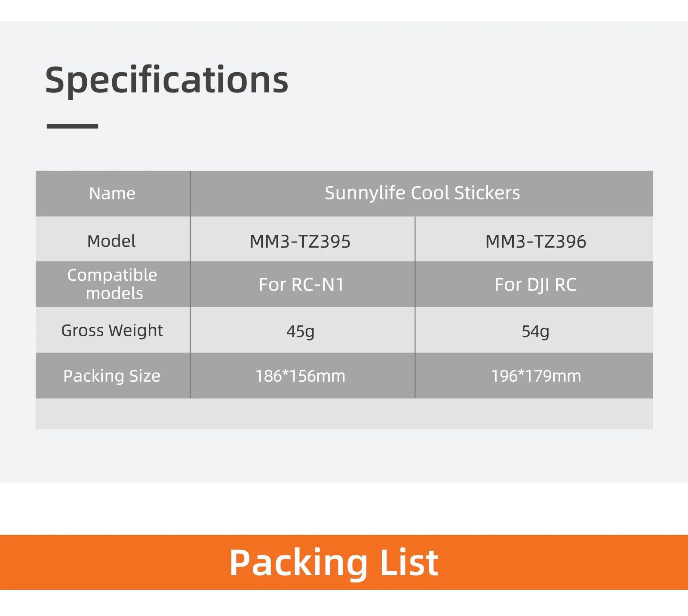Select the 196*179mm packing size

point(536,376)
